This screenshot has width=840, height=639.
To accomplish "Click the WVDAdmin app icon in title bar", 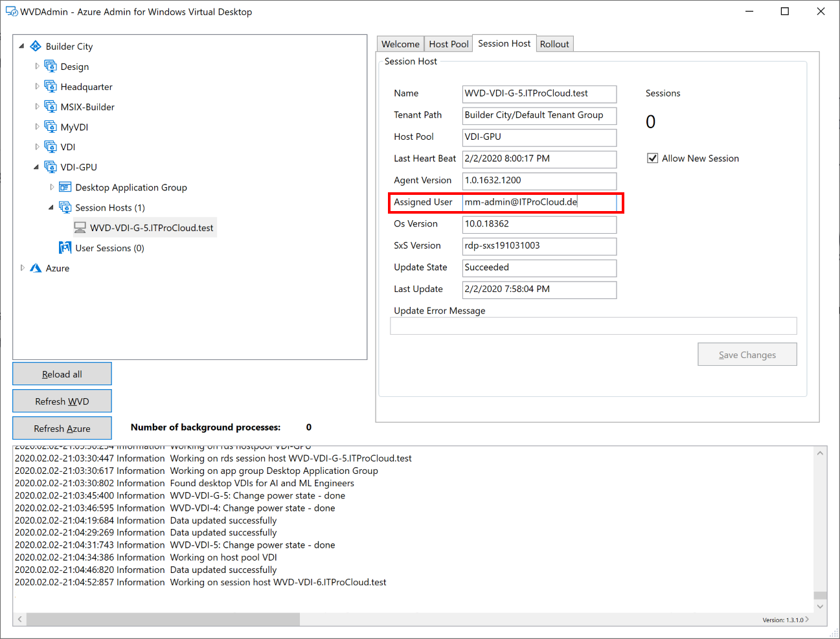I will (x=12, y=12).
